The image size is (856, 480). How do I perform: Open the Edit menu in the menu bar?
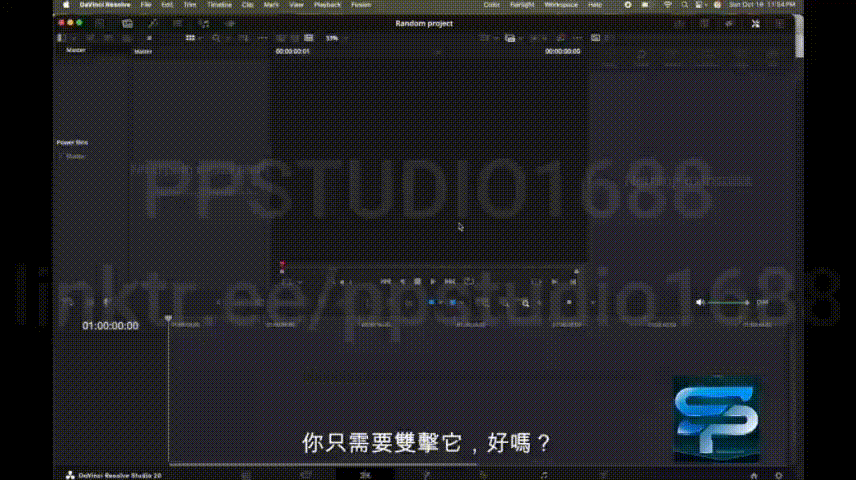coord(167,4)
